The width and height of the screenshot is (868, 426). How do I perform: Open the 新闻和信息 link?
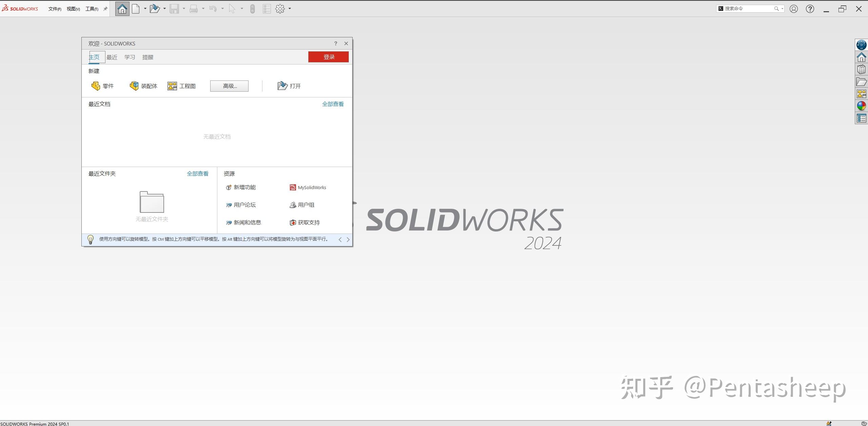pyautogui.click(x=243, y=223)
